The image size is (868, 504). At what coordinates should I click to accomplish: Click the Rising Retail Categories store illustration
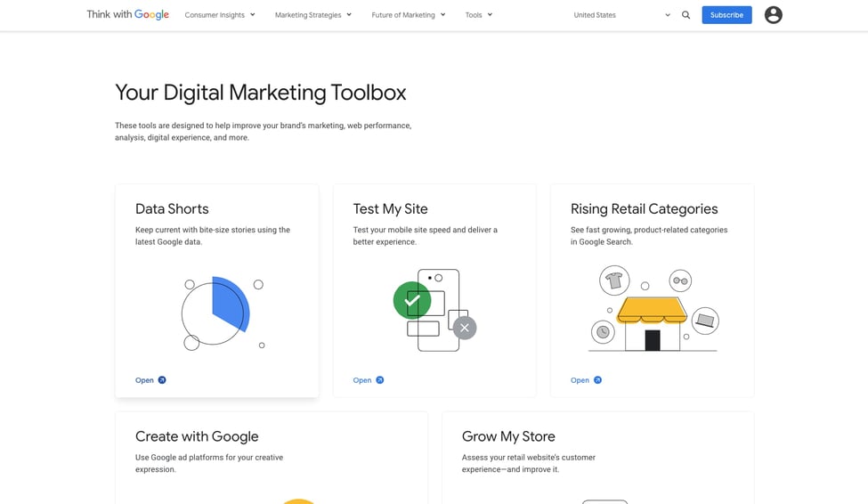click(x=653, y=310)
